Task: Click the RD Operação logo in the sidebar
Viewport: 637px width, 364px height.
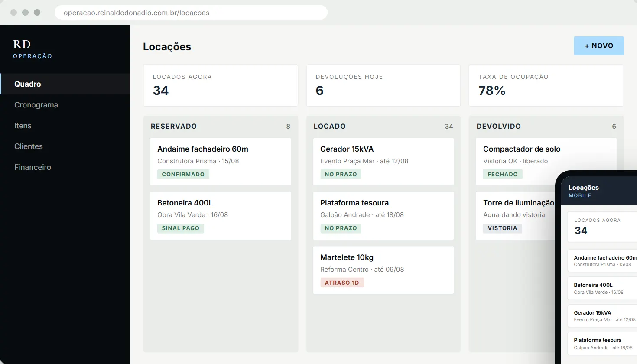Action: (32, 49)
